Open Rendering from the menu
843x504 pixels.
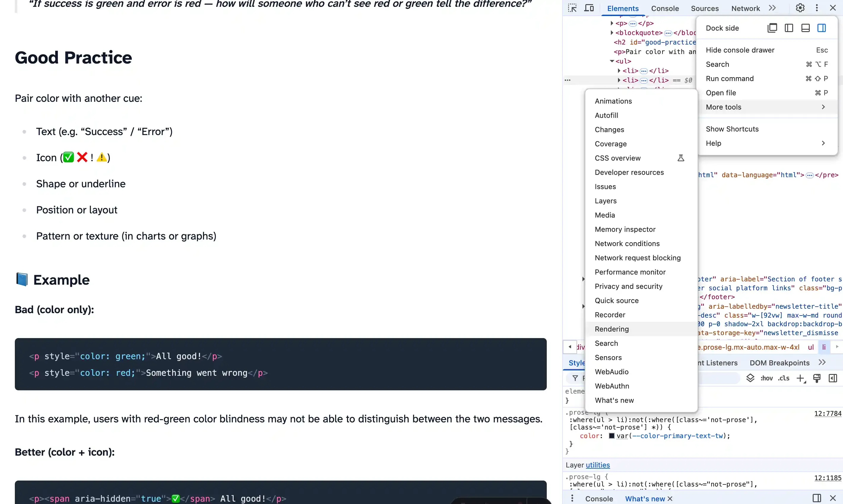coord(612,329)
